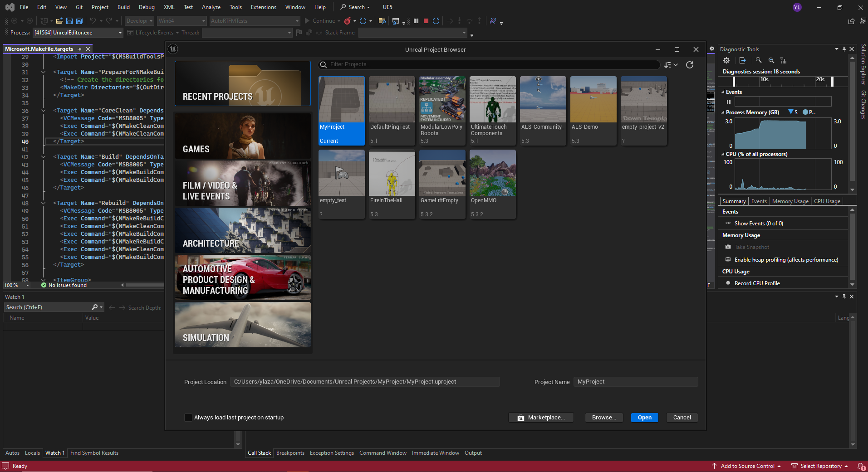
Task: Click the search magnifier in the Watch 1 box
Action: pyautogui.click(x=95, y=307)
